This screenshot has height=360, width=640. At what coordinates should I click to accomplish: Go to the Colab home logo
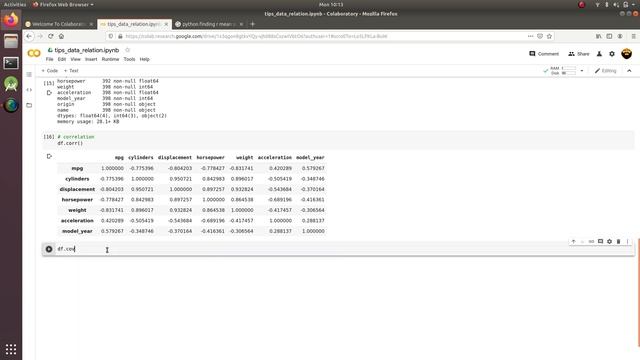34,53
